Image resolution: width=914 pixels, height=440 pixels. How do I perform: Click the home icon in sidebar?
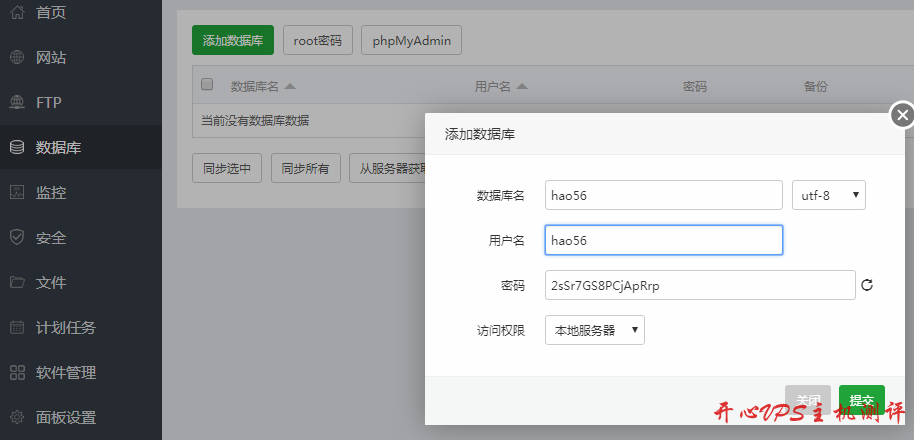click(x=17, y=13)
